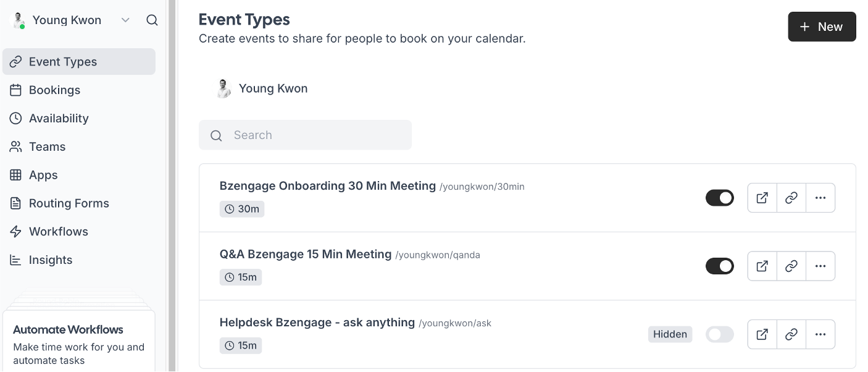Copy link for Q&A Bzengage 15 Min Meeting
The width and height of the screenshot is (868, 372).
791,266
